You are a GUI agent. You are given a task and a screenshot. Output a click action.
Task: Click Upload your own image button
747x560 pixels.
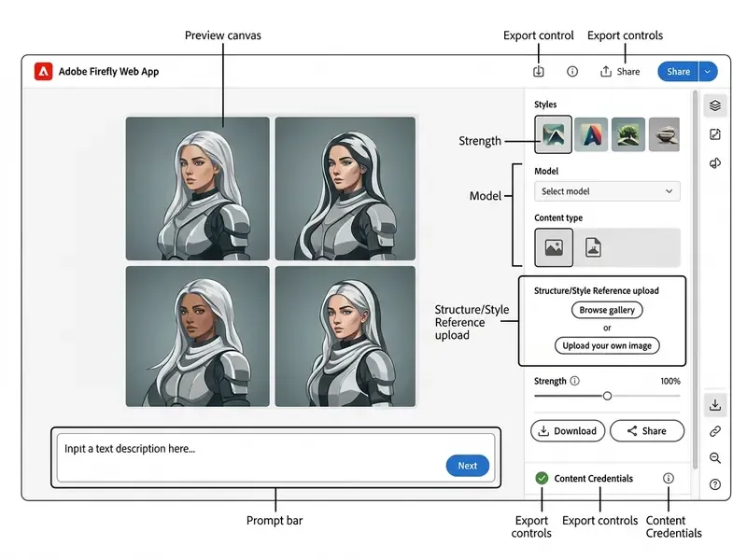coord(607,345)
